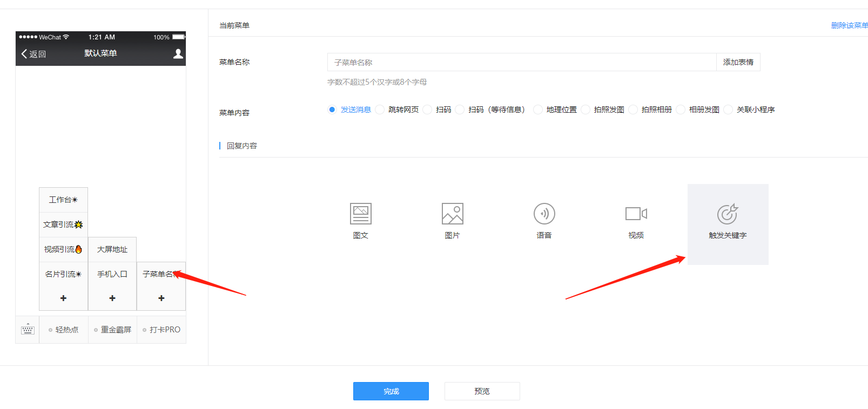Select the 关联小程序 radio option

click(x=728, y=110)
